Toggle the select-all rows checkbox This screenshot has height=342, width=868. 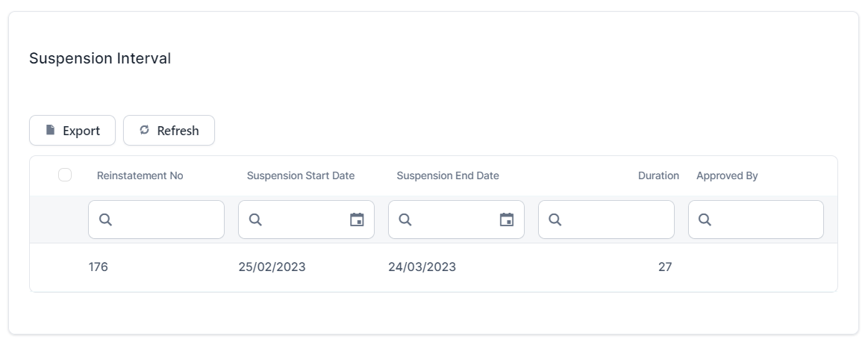pyautogui.click(x=65, y=175)
